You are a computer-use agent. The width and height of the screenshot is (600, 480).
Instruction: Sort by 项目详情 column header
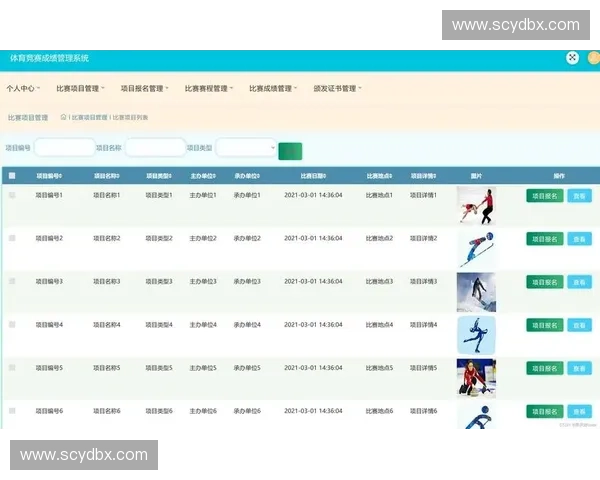click(424, 176)
